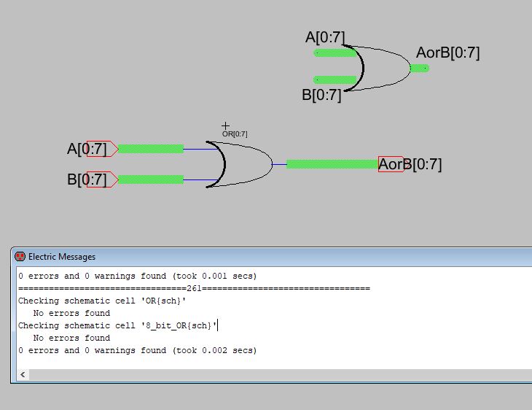Select the red B[0:7] export on the lower schematic
Screen dimensions: 532x410
(x=101, y=179)
